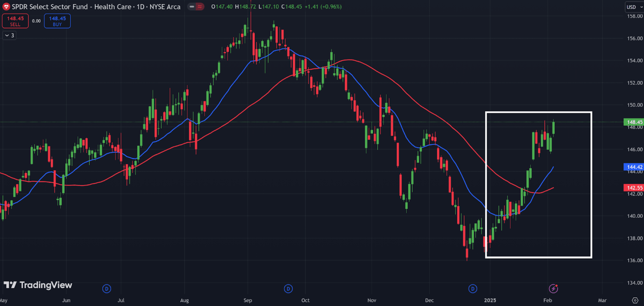
Task: Click the health care fund logo icon
Action: coord(6,7)
